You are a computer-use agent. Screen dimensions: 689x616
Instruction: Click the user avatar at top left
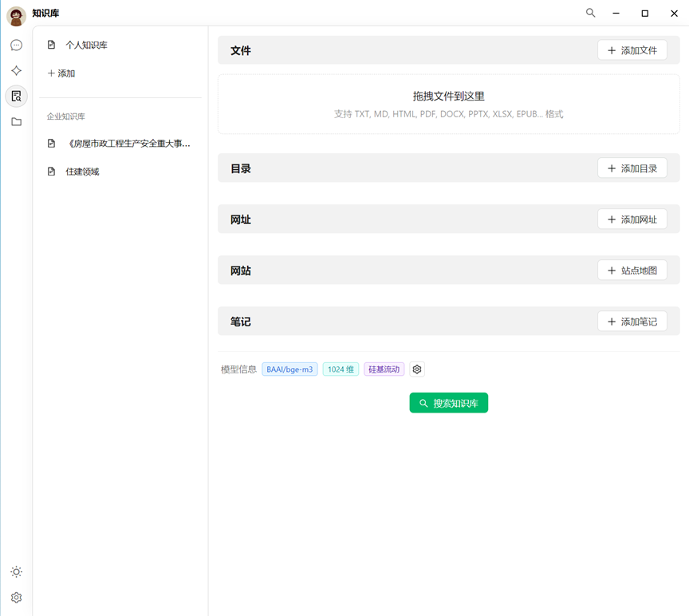tap(16, 15)
